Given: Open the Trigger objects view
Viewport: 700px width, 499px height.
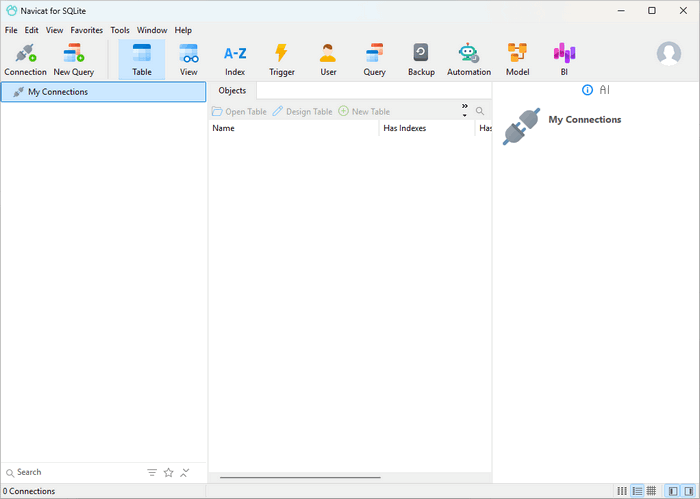Looking at the screenshot, I should coord(282,59).
